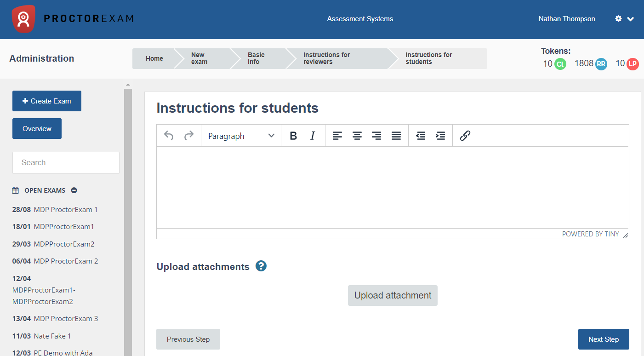Click the editor resize handle corner
This screenshot has height=356, width=644.
(625, 235)
